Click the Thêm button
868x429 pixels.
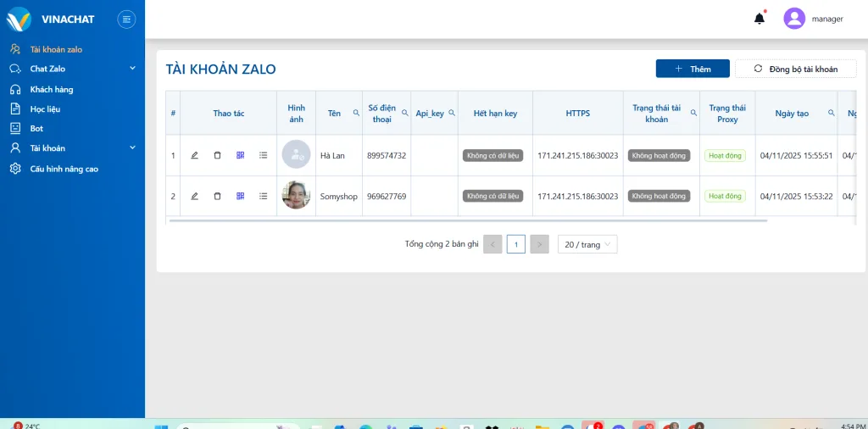click(693, 69)
